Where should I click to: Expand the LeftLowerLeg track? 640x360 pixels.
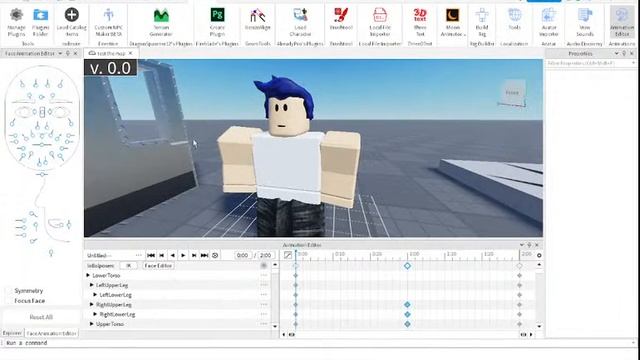(x=95, y=295)
